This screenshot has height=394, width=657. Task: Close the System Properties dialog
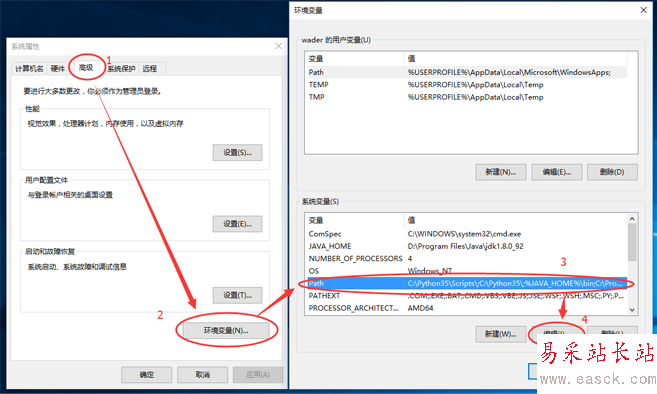(279, 46)
